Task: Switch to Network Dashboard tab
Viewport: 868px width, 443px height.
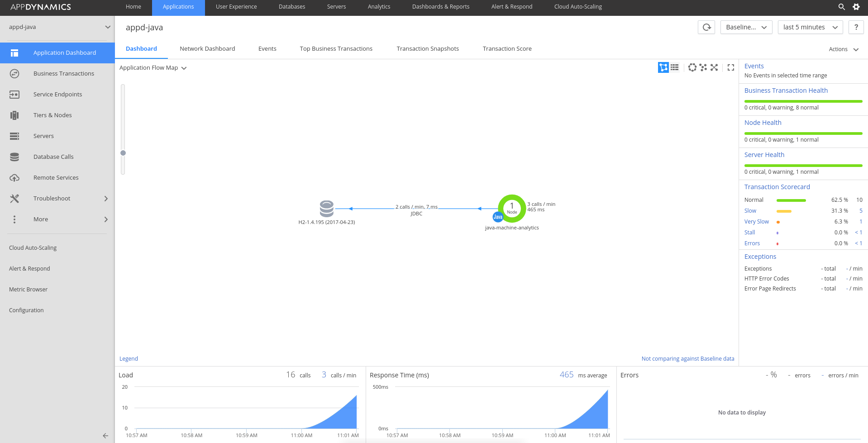Action: tap(207, 49)
